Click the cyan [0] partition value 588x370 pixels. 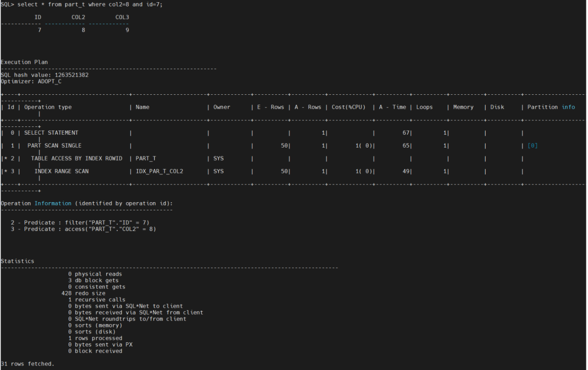pyautogui.click(x=532, y=145)
